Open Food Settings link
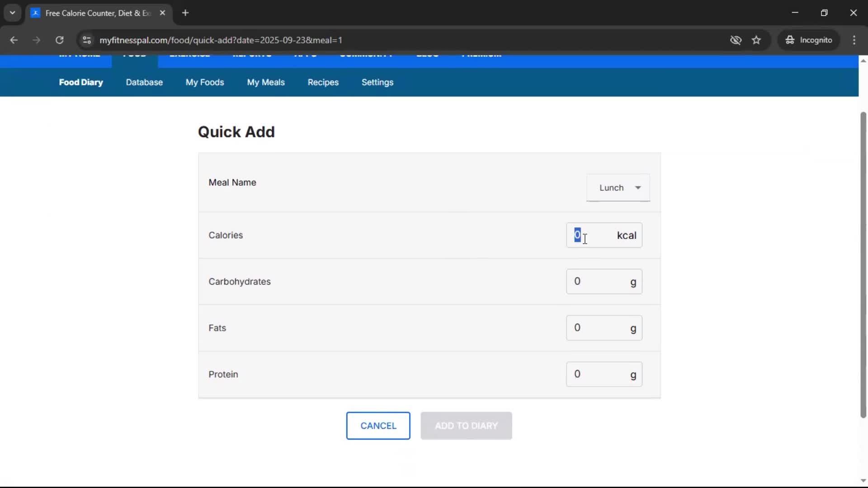This screenshot has width=868, height=488. tap(377, 82)
